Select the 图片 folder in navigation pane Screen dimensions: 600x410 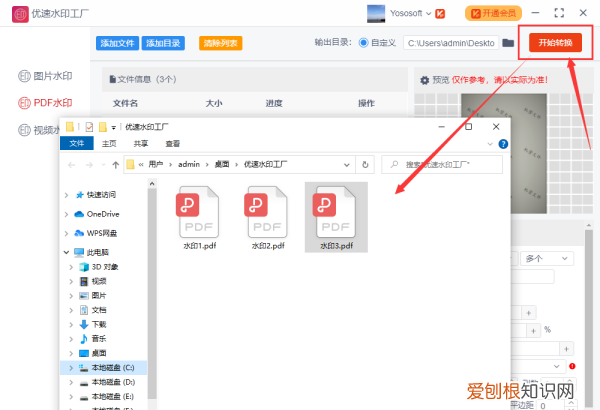click(99, 296)
